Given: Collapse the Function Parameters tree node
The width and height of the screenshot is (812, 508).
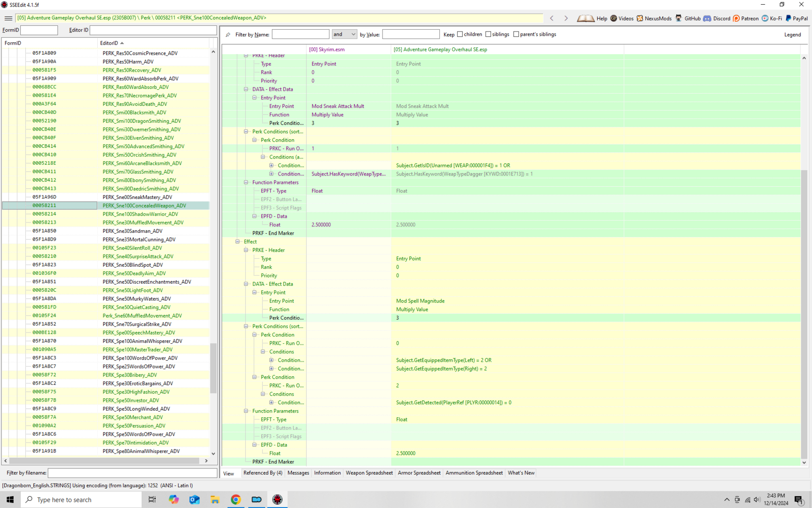Looking at the screenshot, I should pyautogui.click(x=246, y=183).
